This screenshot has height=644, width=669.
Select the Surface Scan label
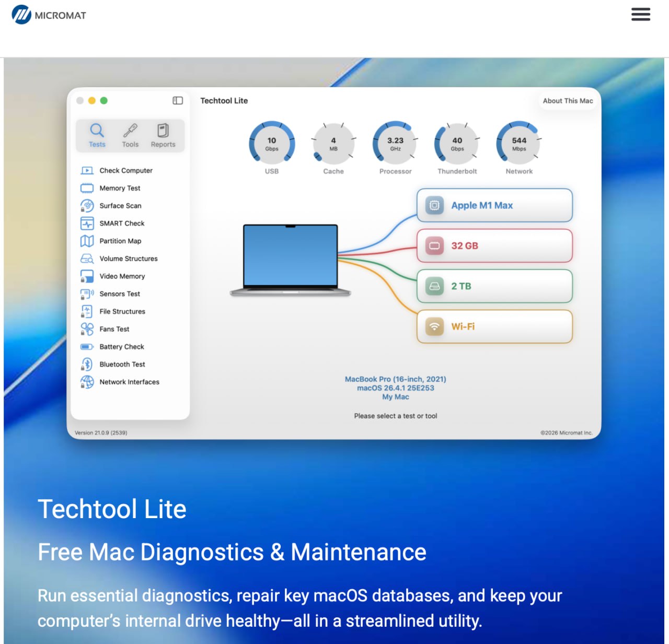120,206
